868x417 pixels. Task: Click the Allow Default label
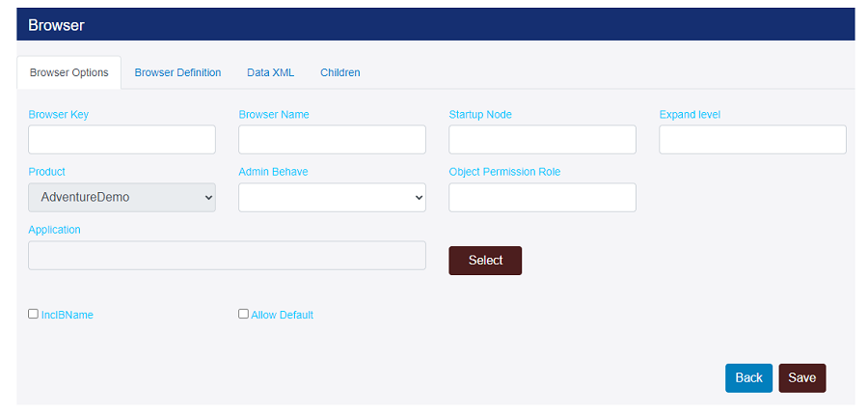(x=283, y=315)
